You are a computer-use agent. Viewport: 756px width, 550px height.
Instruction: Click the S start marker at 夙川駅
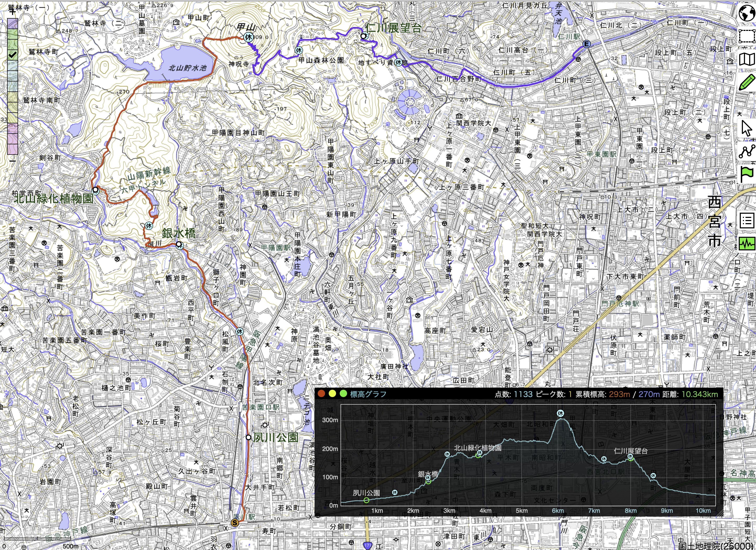click(x=235, y=523)
